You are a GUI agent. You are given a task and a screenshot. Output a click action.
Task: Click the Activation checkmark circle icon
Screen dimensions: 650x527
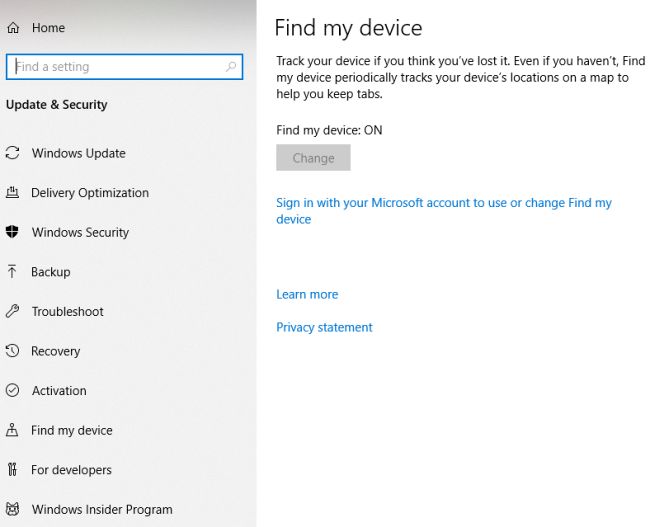[x=12, y=390]
